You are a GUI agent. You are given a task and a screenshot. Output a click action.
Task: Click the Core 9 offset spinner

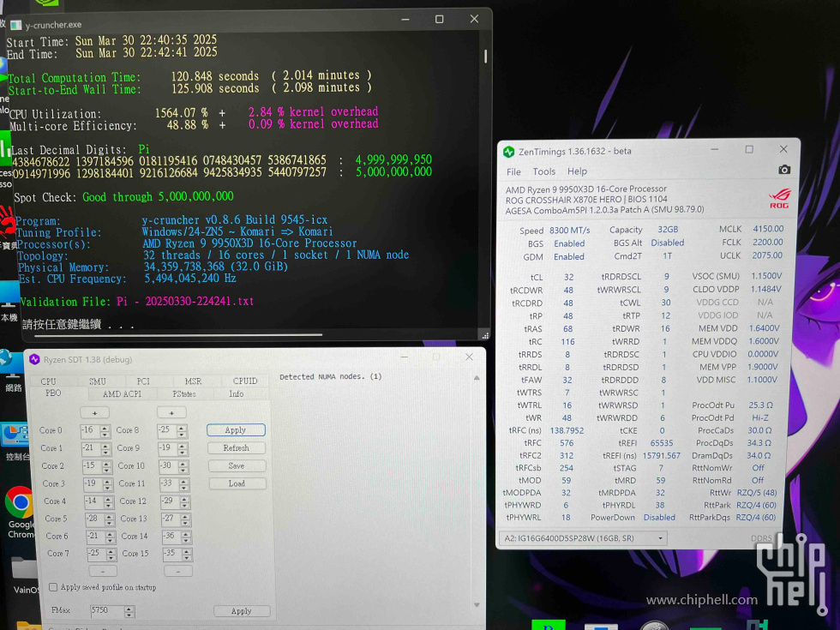pyautogui.click(x=173, y=448)
